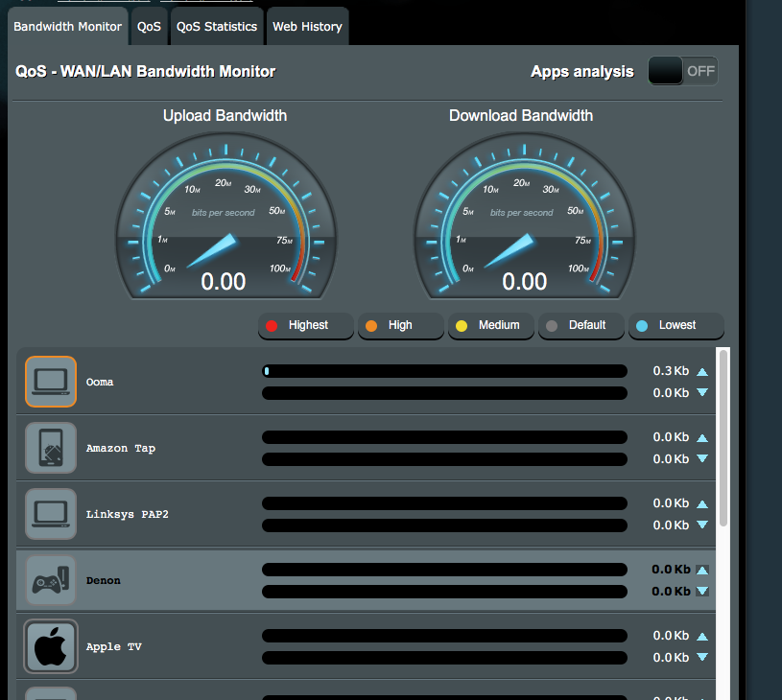Screen dimensions: 782x700
Task: Click the Ooma download traffic bar
Action: (x=444, y=393)
